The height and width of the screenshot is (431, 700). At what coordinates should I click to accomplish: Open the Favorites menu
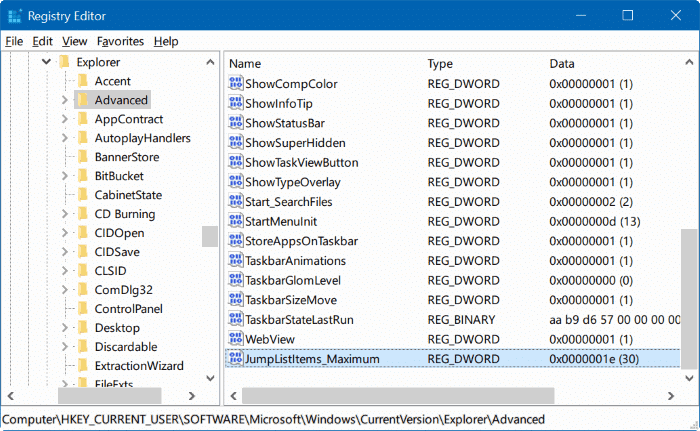point(121,41)
